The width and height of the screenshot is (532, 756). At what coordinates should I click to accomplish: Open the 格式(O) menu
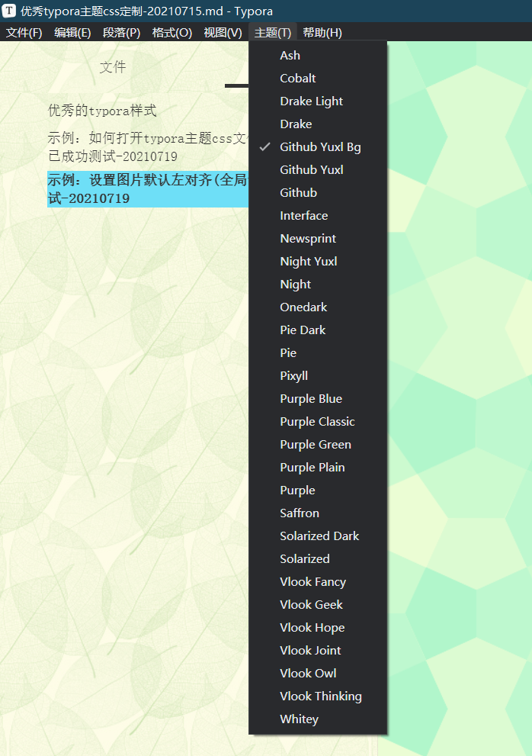point(172,32)
